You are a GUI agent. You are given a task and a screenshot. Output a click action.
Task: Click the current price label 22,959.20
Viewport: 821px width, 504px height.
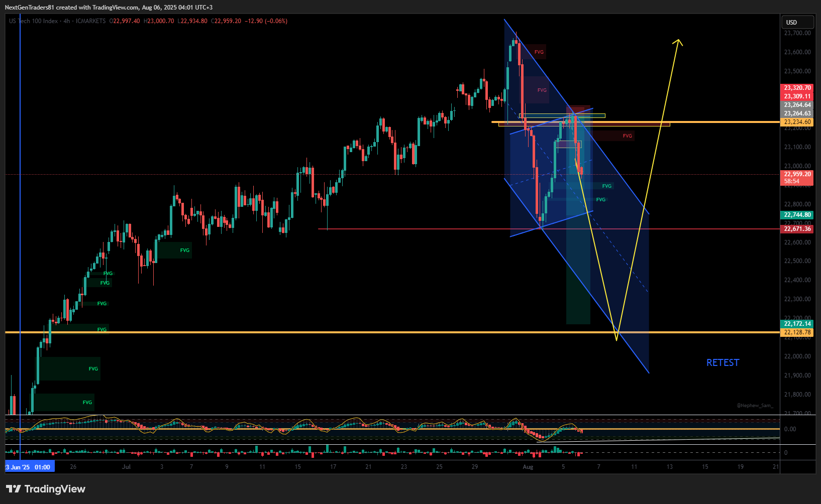click(797, 174)
